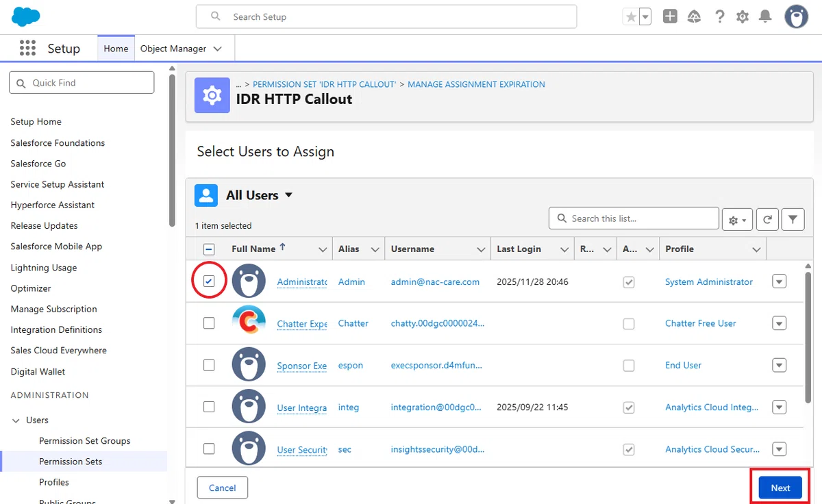Open the All Users list view dropdown
This screenshot has width=822, height=504.
click(x=288, y=195)
